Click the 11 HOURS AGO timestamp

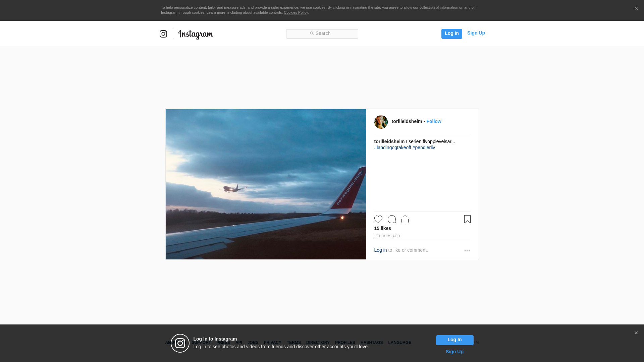tap(387, 236)
